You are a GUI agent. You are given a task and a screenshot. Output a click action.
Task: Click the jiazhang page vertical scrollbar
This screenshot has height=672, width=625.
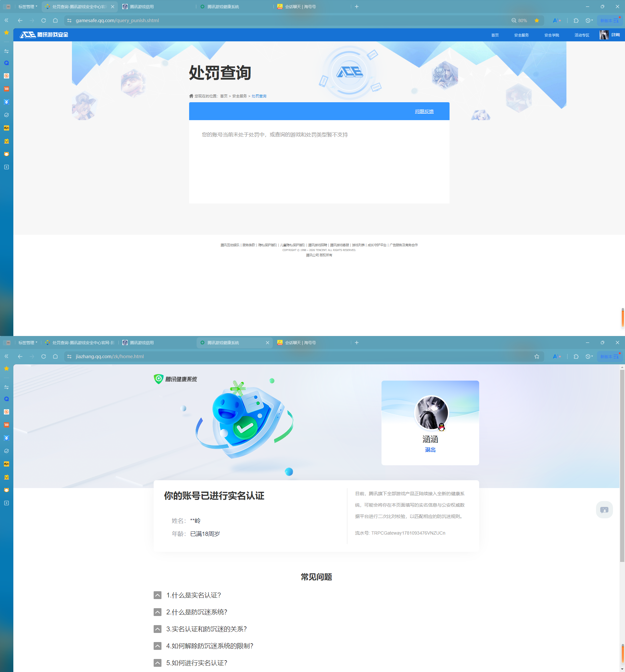622,467
